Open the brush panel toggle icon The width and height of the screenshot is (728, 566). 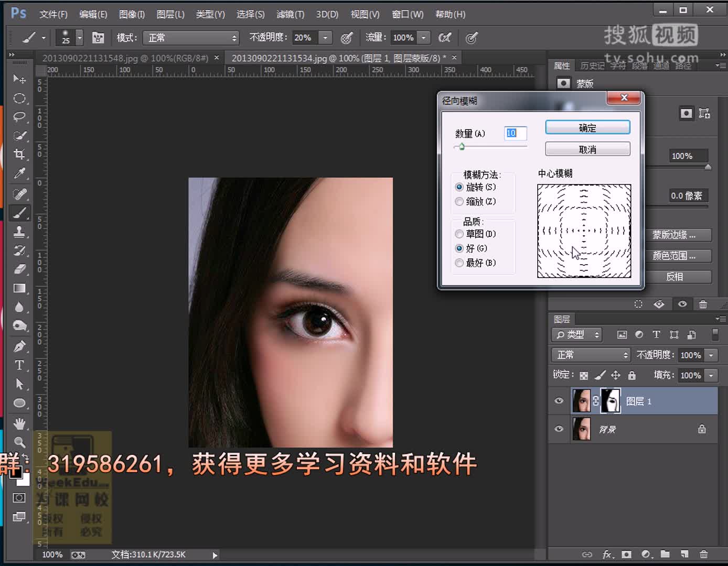[98, 37]
